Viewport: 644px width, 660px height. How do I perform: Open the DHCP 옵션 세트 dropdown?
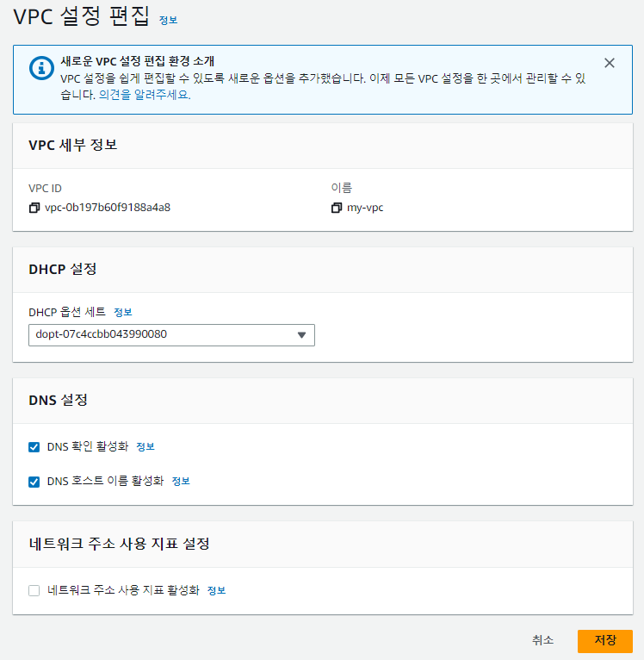click(171, 335)
